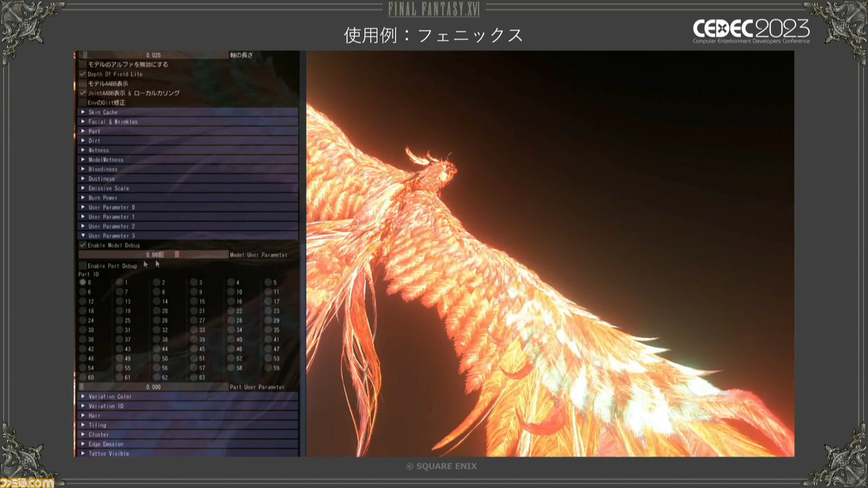The height and width of the screenshot is (488, 868).
Task: Select Part ID 0 radio button
Action: tap(83, 282)
